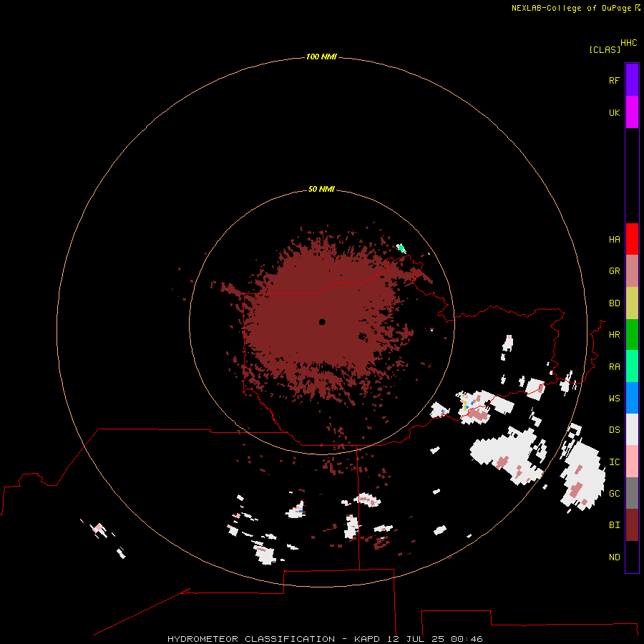Click the radar site center dot

tap(322, 322)
